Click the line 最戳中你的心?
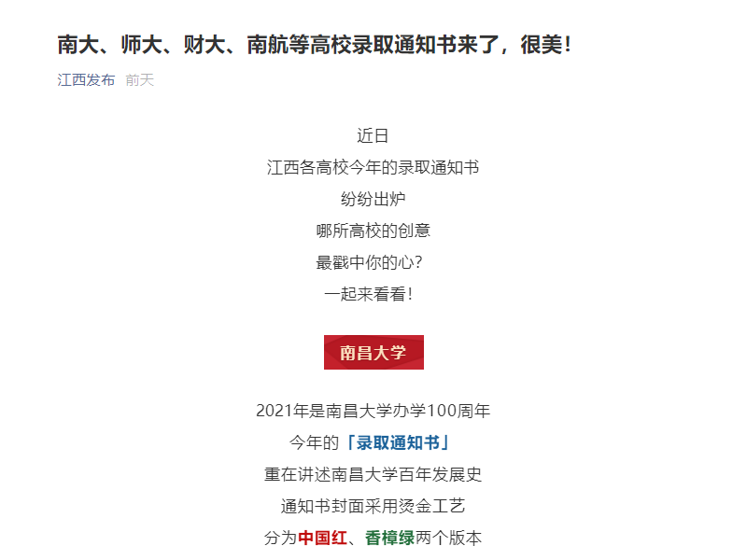This screenshot has height=560, width=747. point(373,263)
